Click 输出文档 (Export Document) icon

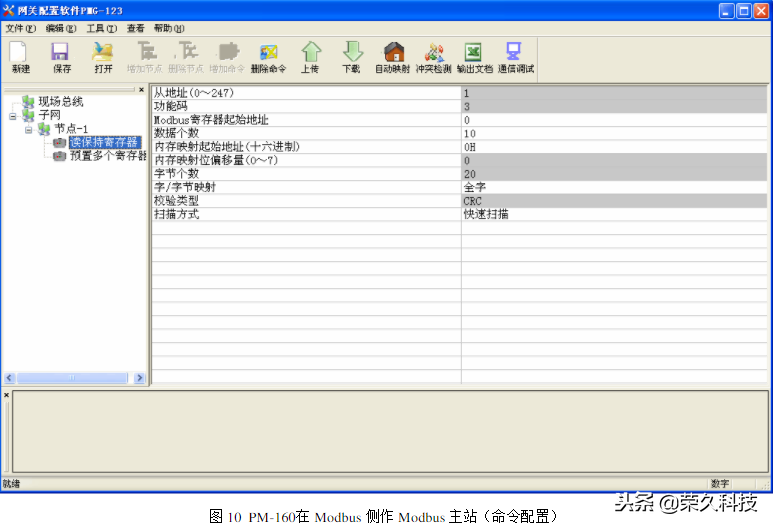(x=474, y=57)
